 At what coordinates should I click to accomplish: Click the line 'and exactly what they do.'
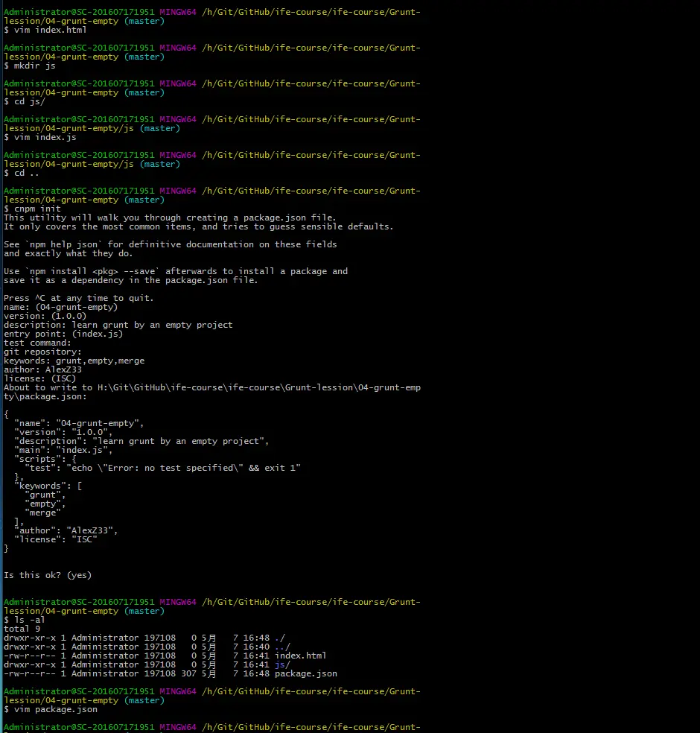pos(69,253)
